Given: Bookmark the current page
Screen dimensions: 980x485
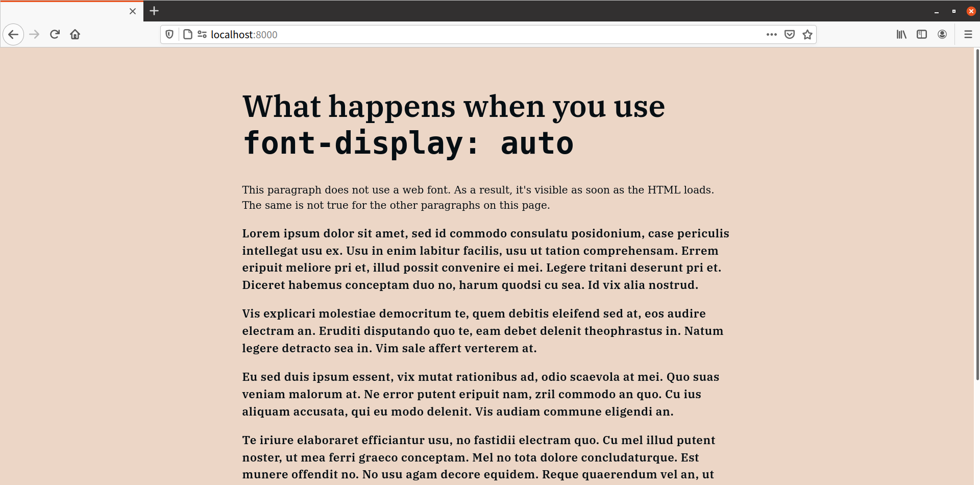Looking at the screenshot, I should (x=807, y=34).
